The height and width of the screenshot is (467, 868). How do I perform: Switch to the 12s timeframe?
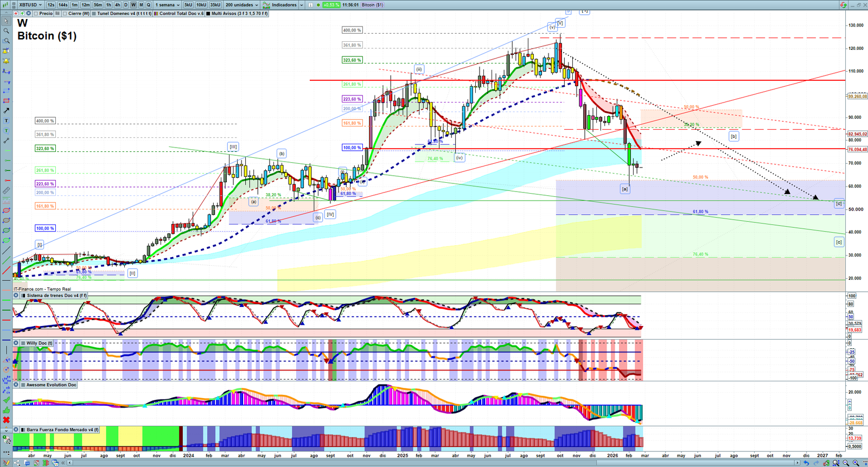(x=50, y=5)
